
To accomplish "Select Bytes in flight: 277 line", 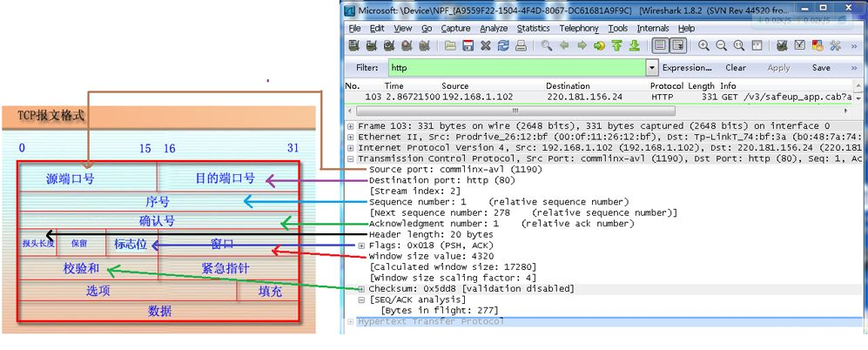I will coord(439,310).
